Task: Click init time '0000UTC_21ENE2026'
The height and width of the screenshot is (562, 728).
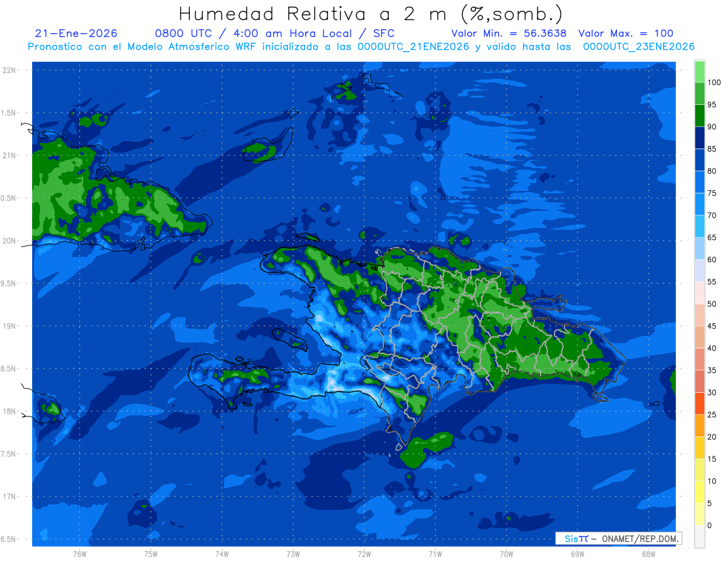Action: (413, 47)
